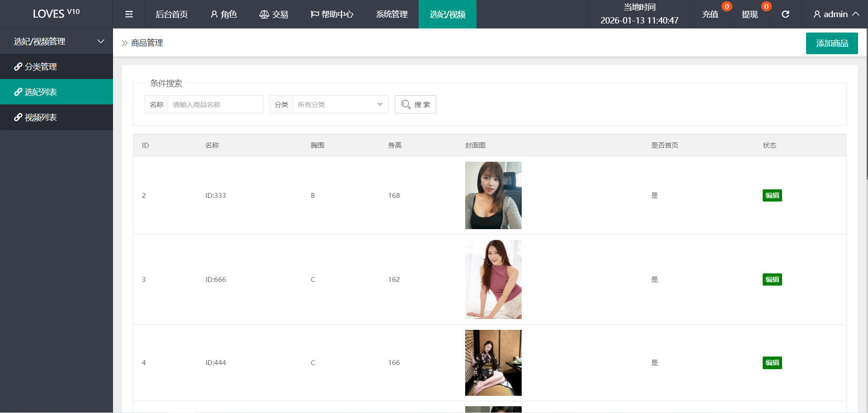Click the cover thumbnail for ID:666

[x=493, y=279]
